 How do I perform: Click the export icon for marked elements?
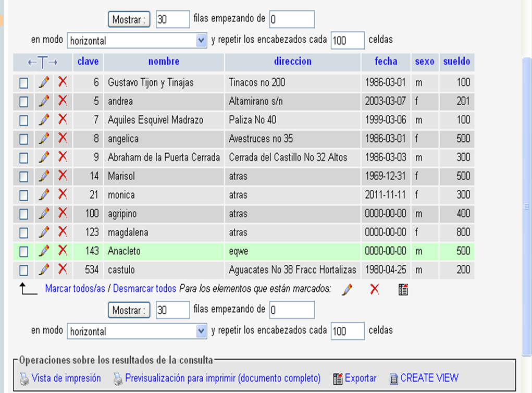click(403, 290)
